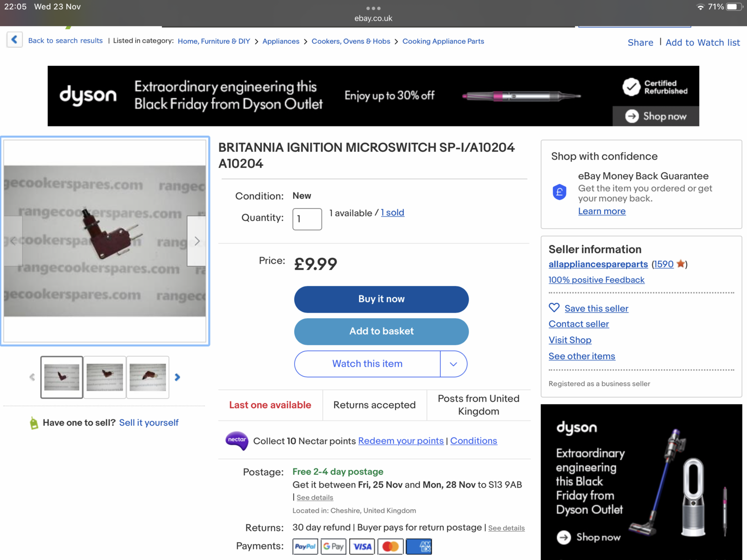The height and width of the screenshot is (560, 747).
Task: Click the PayPal payment icon
Action: [x=305, y=546]
